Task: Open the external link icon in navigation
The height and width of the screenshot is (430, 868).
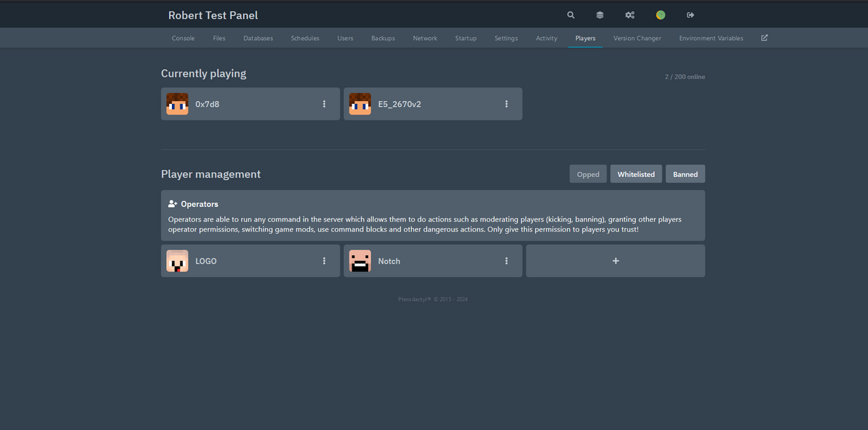Action: (x=764, y=37)
